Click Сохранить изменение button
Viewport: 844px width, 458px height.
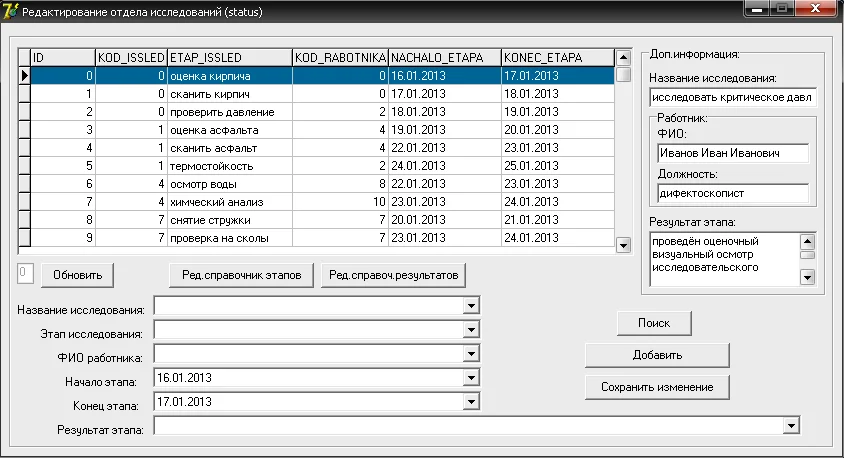coord(657,387)
